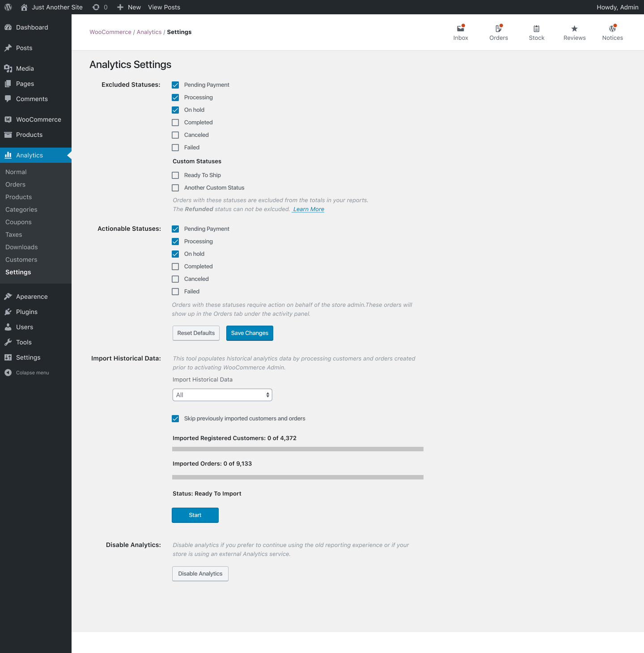The image size is (644, 653).
Task: Disable skipping previously imported customers and orders
Action: coord(175,419)
